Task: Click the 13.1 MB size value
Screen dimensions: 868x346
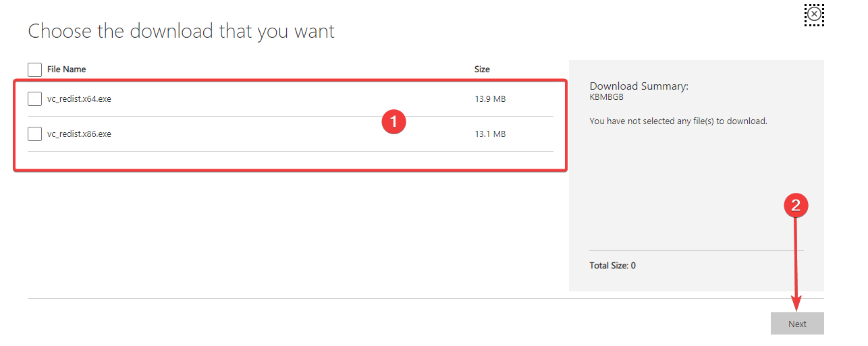Action: coord(490,134)
